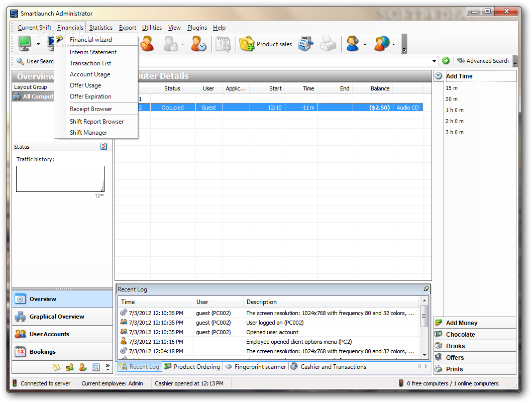
Task: Choose Account Usage menu entry
Action: (x=96, y=74)
